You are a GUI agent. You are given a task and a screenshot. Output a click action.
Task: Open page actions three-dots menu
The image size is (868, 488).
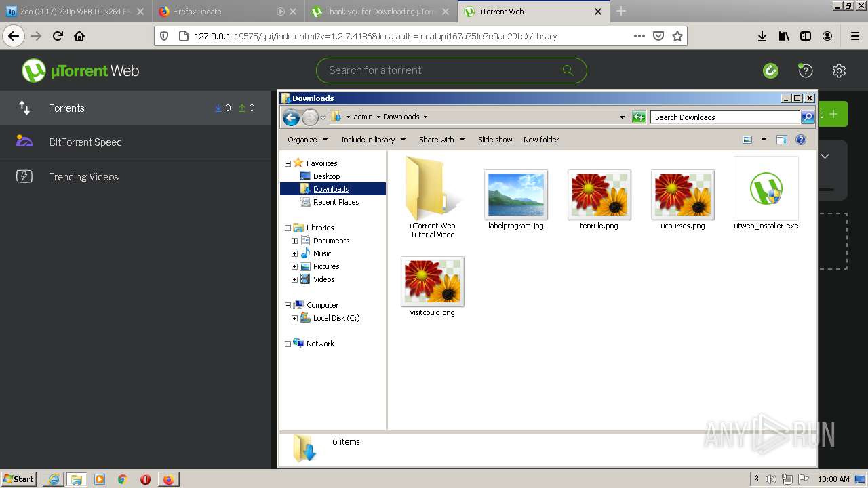coord(639,36)
